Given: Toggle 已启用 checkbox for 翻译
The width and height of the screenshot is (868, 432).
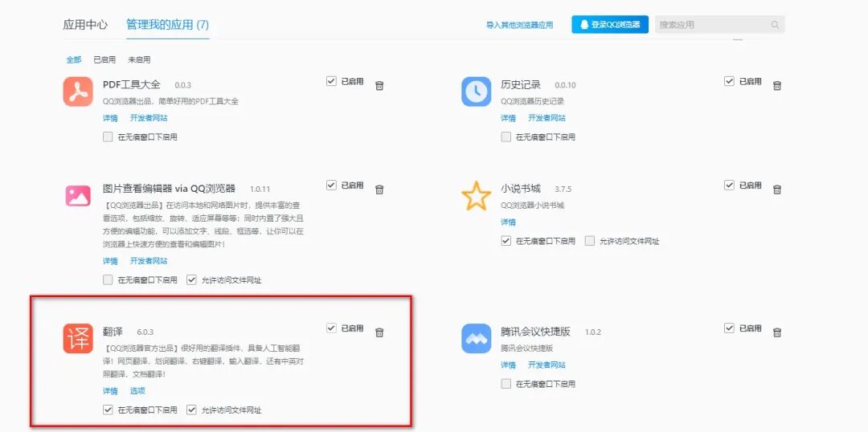Looking at the screenshot, I should click(331, 328).
